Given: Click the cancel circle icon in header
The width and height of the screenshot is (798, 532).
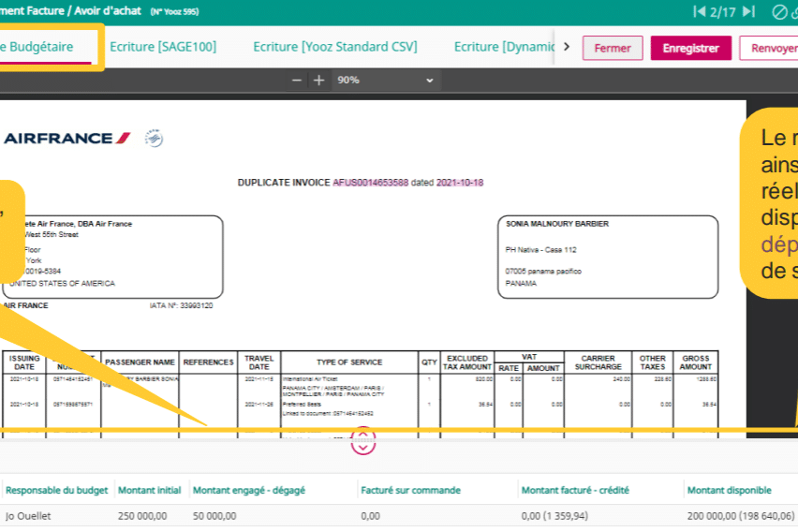Looking at the screenshot, I should (779, 12).
